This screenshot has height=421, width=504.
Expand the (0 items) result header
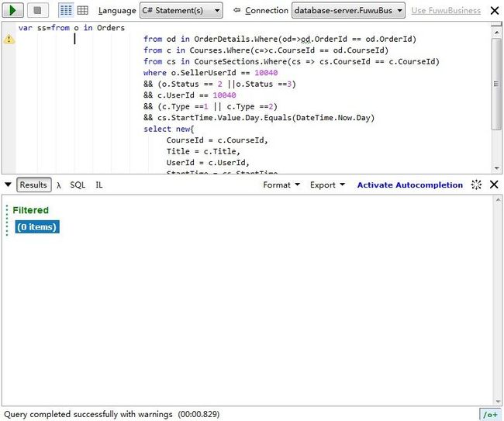click(x=37, y=227)
